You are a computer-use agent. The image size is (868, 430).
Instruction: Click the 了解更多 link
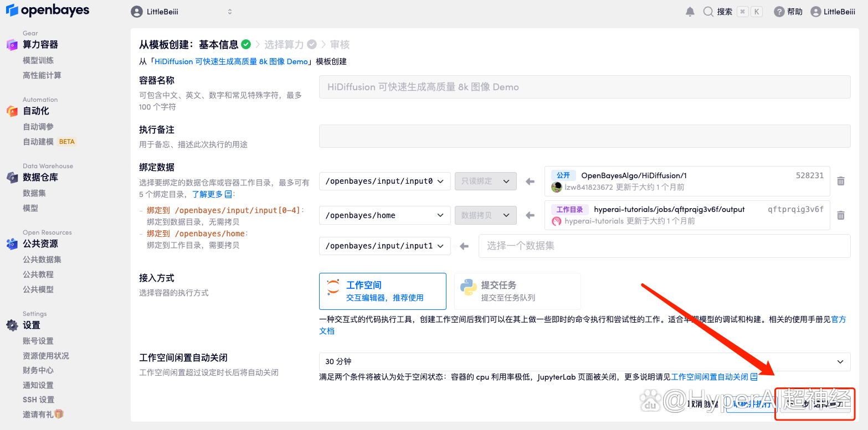click(207, 194)
